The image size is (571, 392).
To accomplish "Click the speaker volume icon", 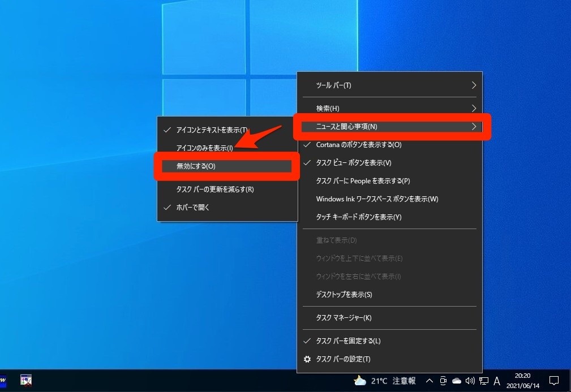I will (x=470, y=381).
